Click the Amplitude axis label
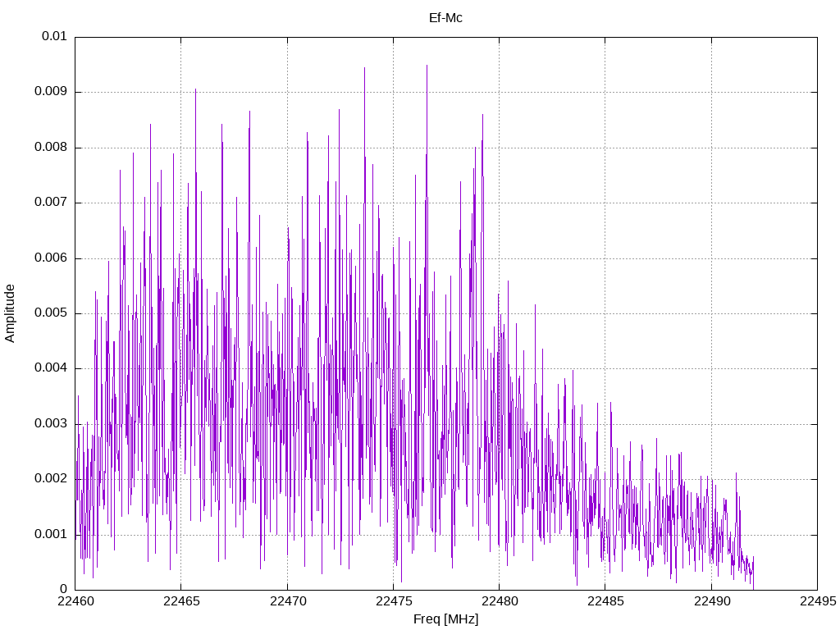 pyautogui.click(x=10, y=313)
